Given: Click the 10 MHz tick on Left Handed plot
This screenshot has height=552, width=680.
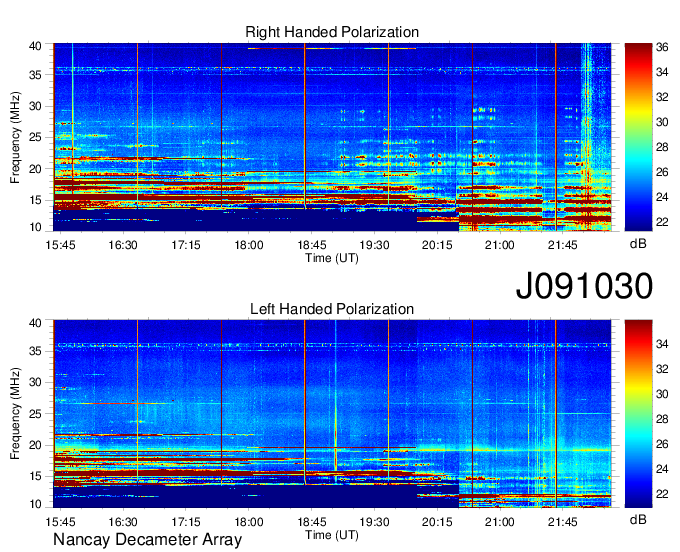Looking at the screenshot, I should click(36, 504).
